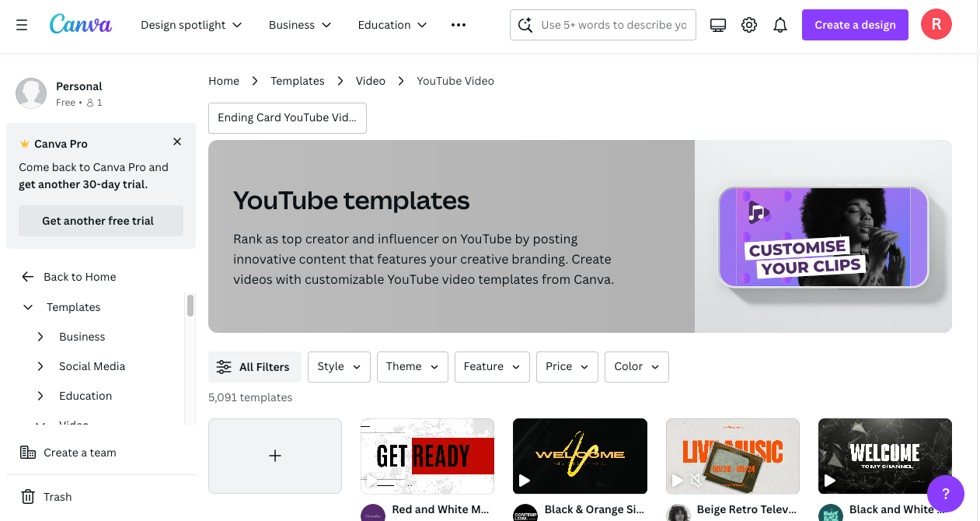Image resolution: width=980 pixels, height=521 pixels.
Task: Click the Trash bin icon
Action: click(28, 497)
